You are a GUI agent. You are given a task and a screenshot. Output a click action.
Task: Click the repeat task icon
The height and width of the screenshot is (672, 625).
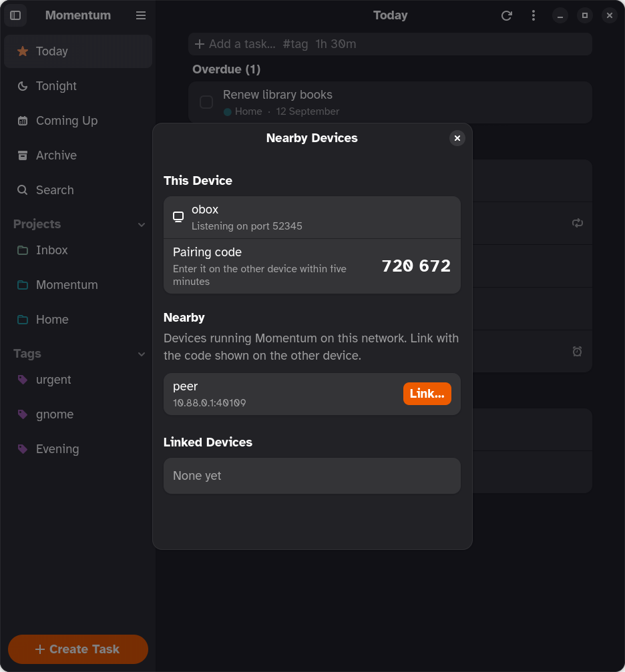click(578, 223)
